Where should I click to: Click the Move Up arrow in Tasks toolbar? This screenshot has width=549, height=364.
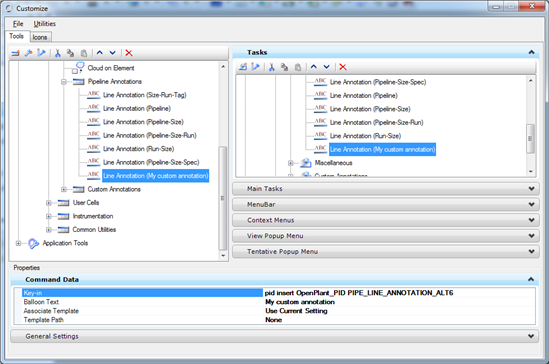point(314,66)
